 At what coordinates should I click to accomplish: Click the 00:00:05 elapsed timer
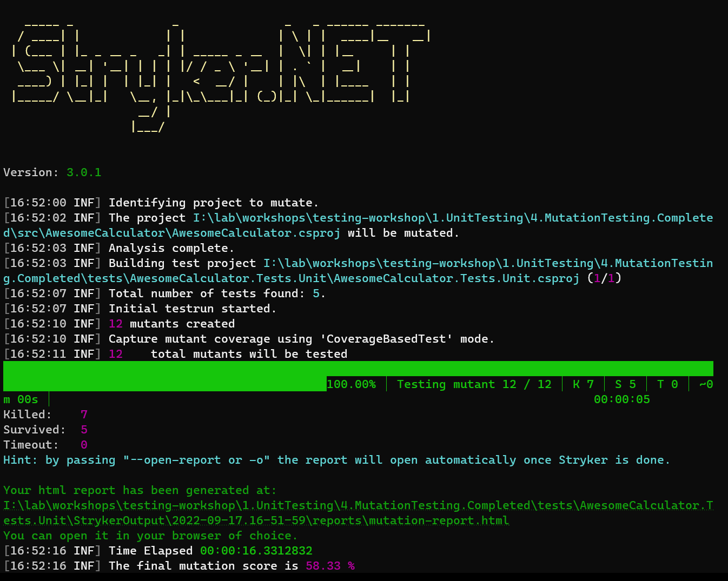[621, 399]
